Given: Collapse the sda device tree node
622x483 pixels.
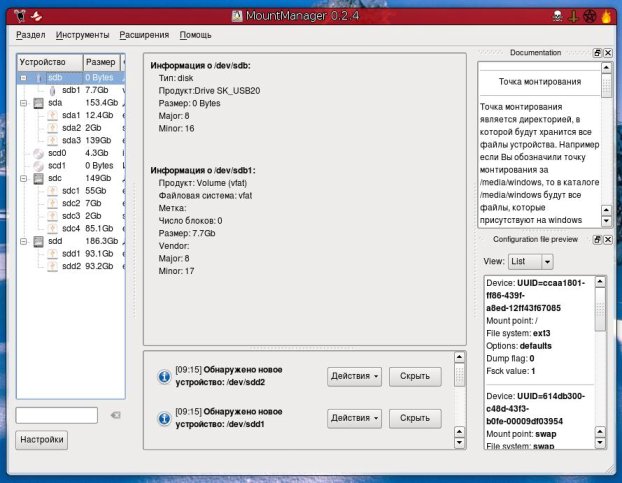Looking at the screenshot, I should (x=23, y=103).
